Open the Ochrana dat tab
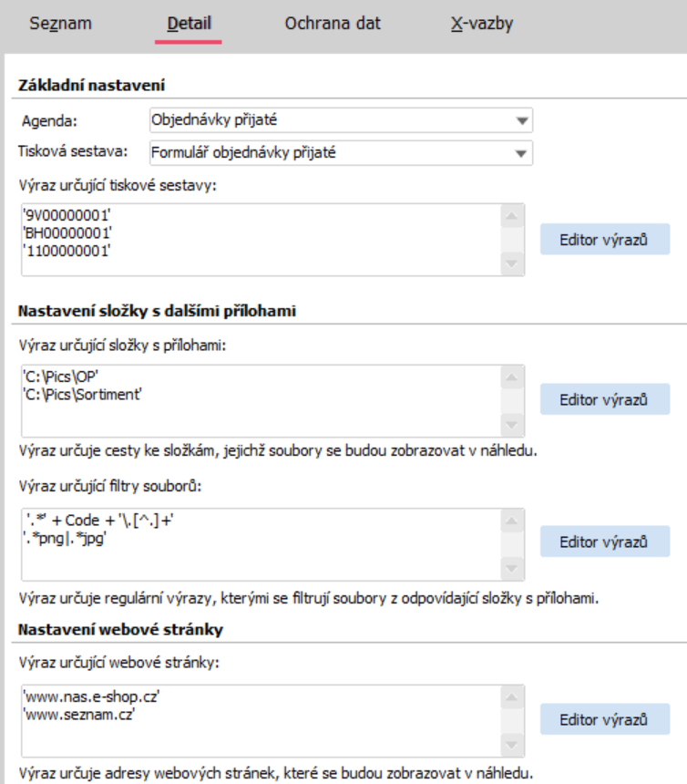 tap(333, 24)
